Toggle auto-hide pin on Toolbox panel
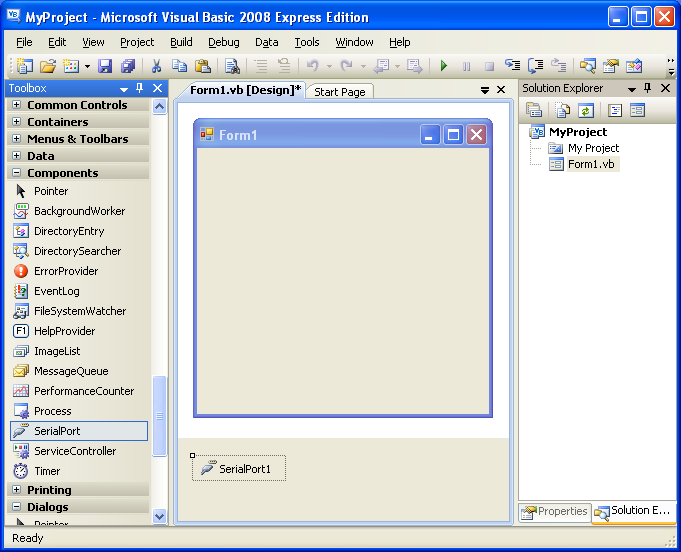The height and width of the screenshot is (552, 681). pyautogui.click(x=139, y=88)
